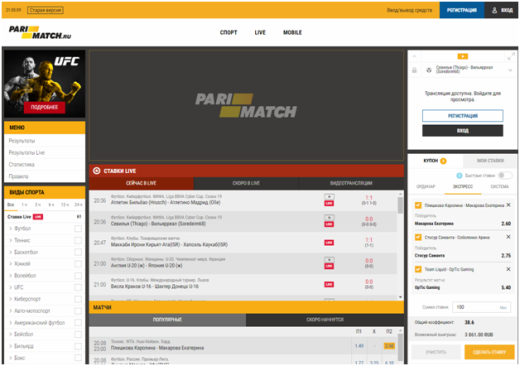Viewport: 520px width, 366px height.
Task: Check the Футбол sport checkbox
Action: point(78,228)
